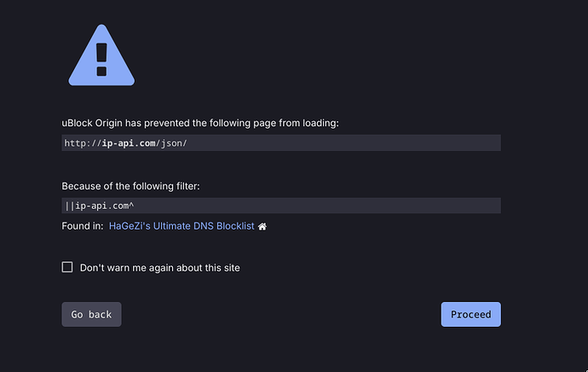Enable the Don't warn me again checkbox

(67, 267)
